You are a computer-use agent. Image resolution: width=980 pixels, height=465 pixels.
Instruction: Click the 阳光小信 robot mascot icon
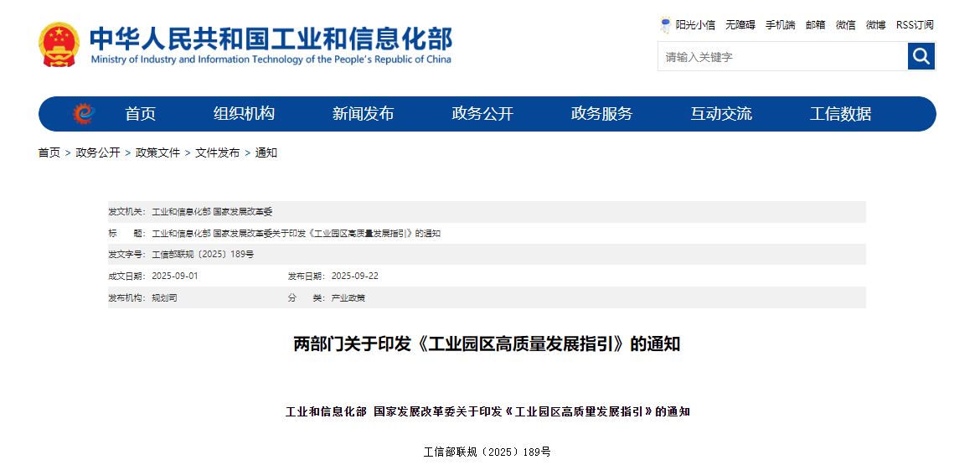click(x=665, y=25)
